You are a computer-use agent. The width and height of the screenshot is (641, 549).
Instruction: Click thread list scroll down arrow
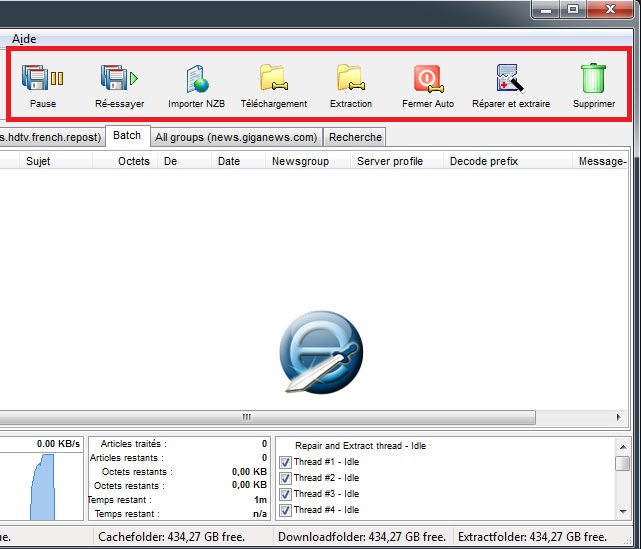623,511
